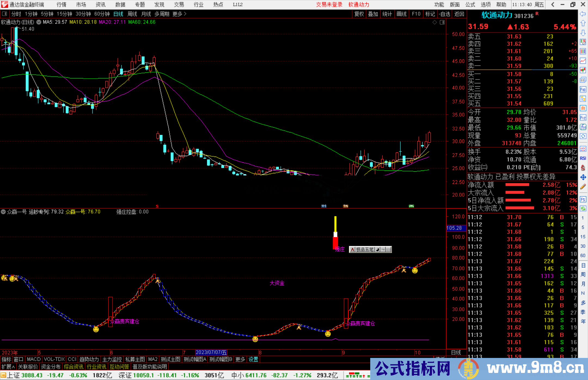
Task: Open the candlestick chart sidebar icon
Action: (583, 70)
